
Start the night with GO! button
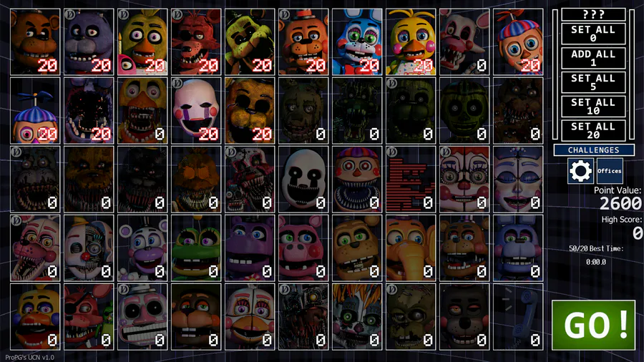pyautogui.click(x=593, y=325)
